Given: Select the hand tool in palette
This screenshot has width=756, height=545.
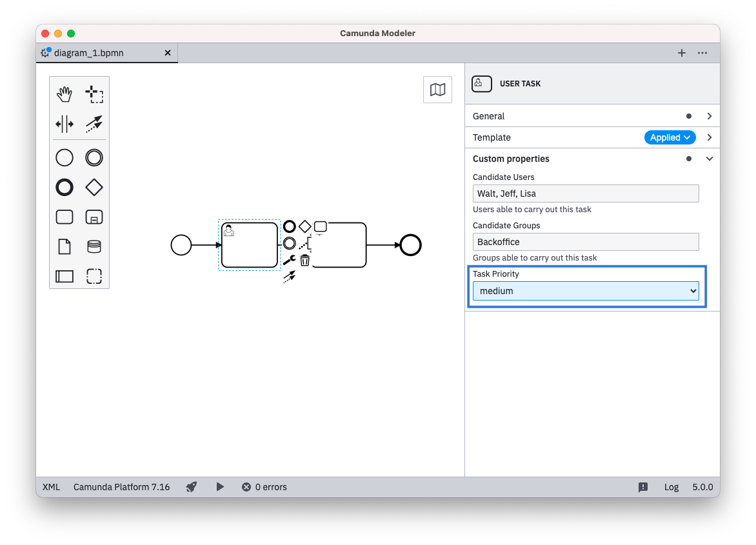Looking at the screenshot, I should click(x=65, y=94).
